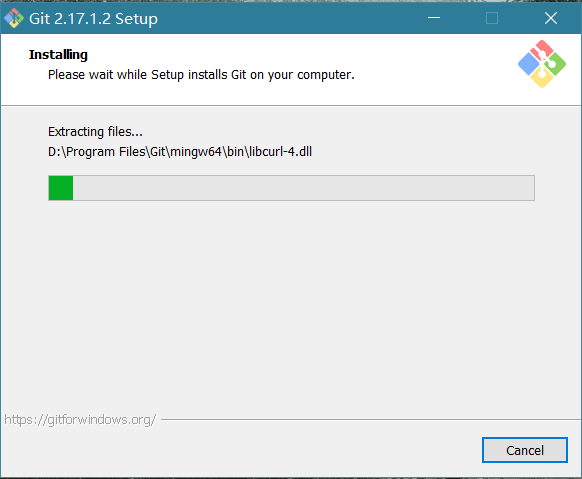
Task: Click the Git icon in the title bar
Action: point(14,18)
